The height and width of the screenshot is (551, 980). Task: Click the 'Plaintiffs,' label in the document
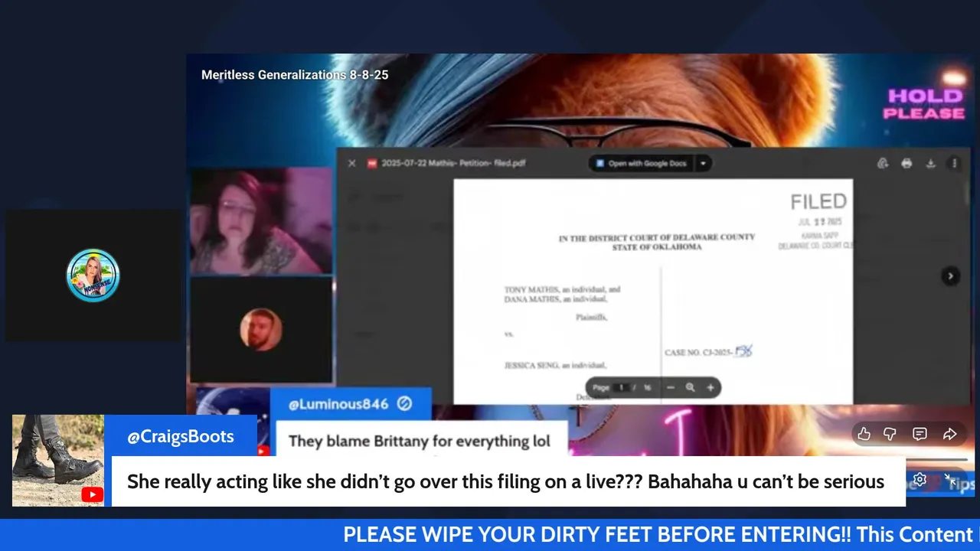(x=592, y=317)
